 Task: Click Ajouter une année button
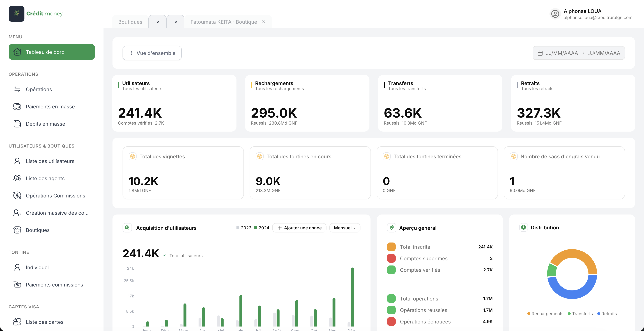click(299, 228)
